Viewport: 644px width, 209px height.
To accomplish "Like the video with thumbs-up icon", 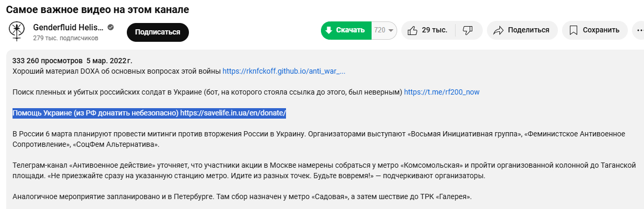I will click(x=413, y=30).
